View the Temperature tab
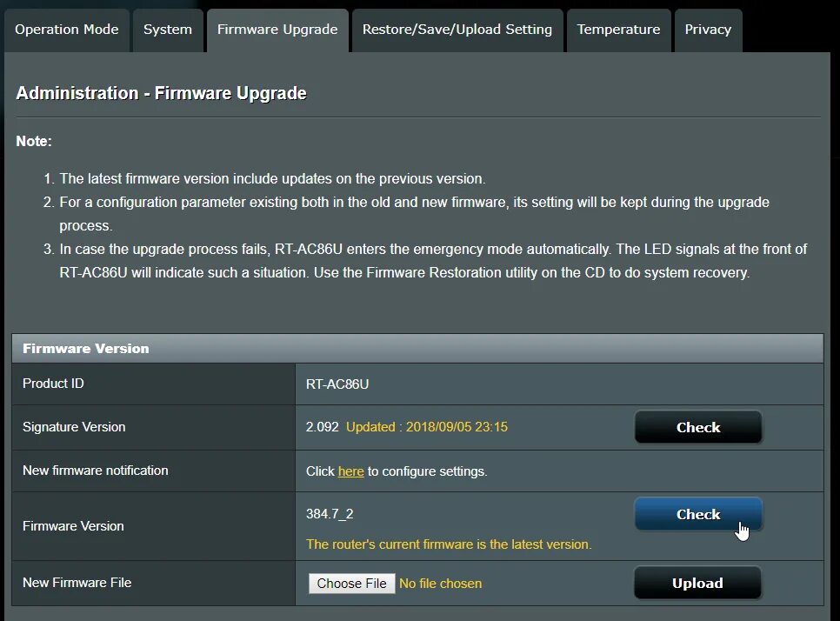This screenshot has height=621, width=840. tap(618, 29)
